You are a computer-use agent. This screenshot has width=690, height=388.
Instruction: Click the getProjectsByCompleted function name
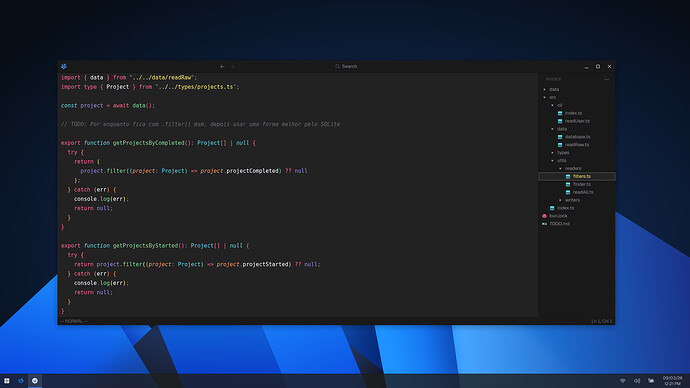tap(148, 143)
